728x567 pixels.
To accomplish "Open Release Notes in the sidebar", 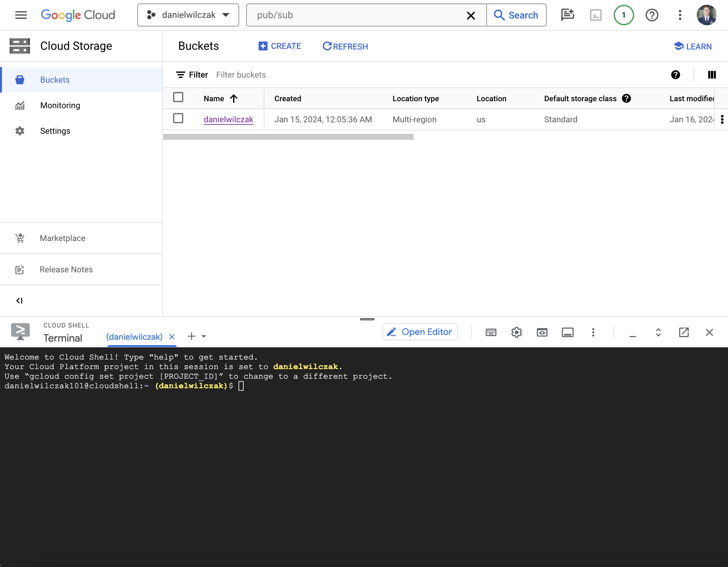I will [x=81, y=269].
